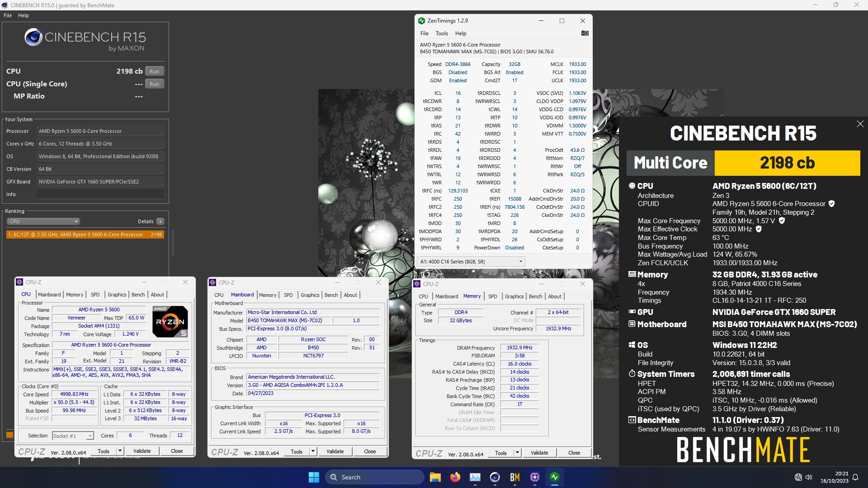Click the GFX Board GTX 1660 SUPER field
868x488 pixels.
(x=100, y=182)
